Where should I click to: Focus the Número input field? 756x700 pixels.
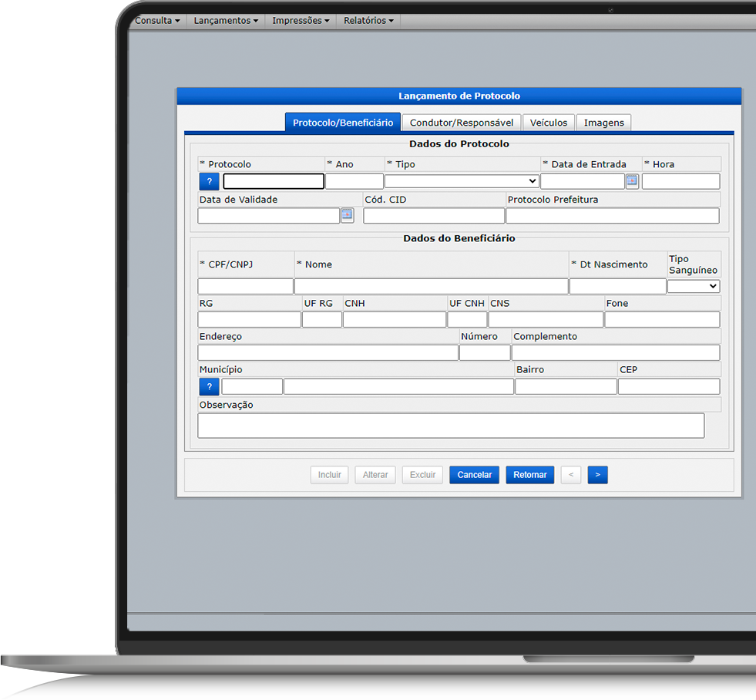pos(485,352)
